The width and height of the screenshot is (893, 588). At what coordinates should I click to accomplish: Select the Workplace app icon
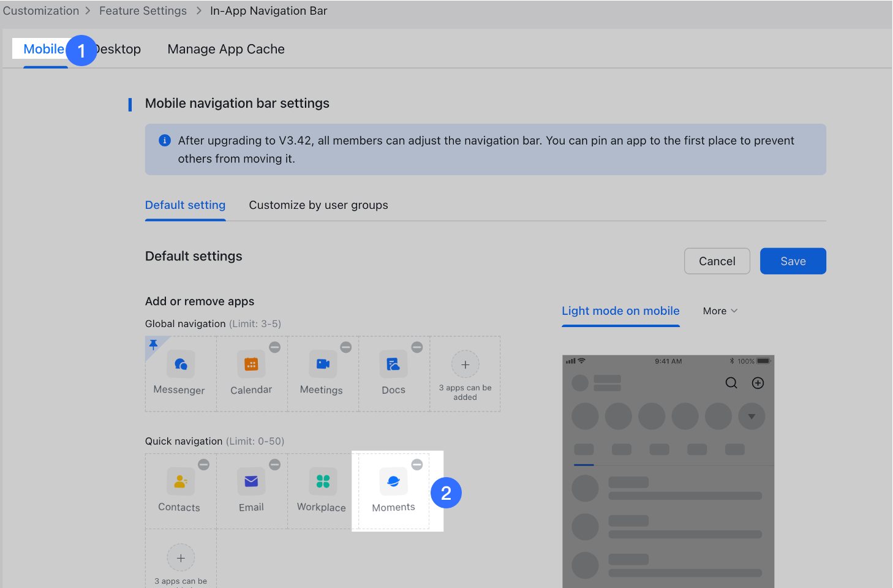320,481
